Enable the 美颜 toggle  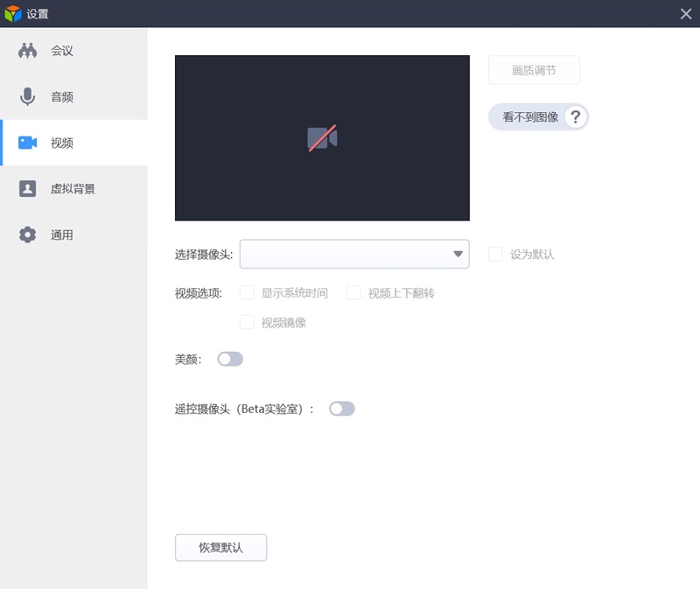pyautogui.click(x=230, y=359)
